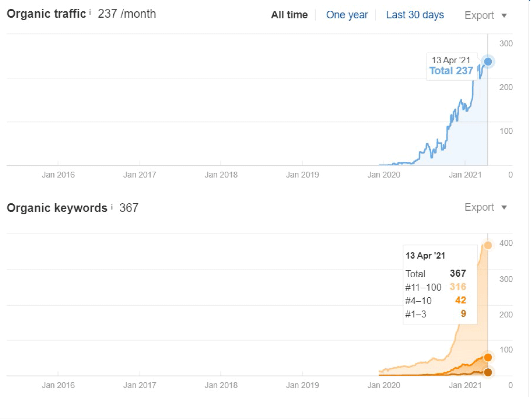531x420 pixels.
Task: Click the #4–10 value 42
Action: click(461, 300)
